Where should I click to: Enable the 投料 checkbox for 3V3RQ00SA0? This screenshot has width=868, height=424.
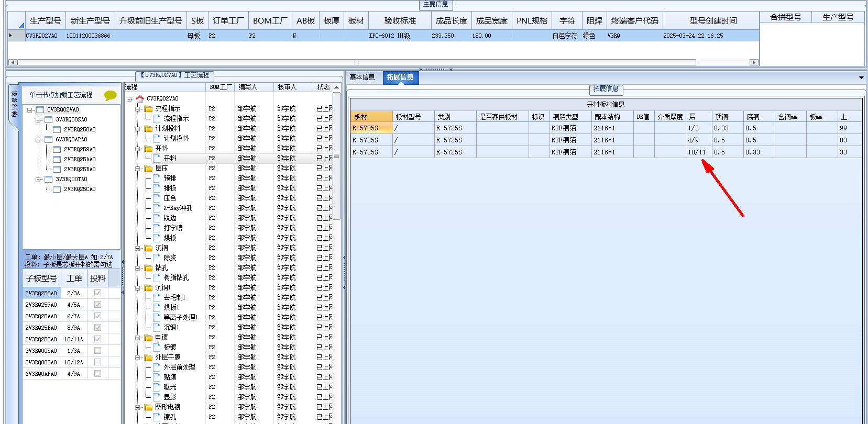(97, 351)
